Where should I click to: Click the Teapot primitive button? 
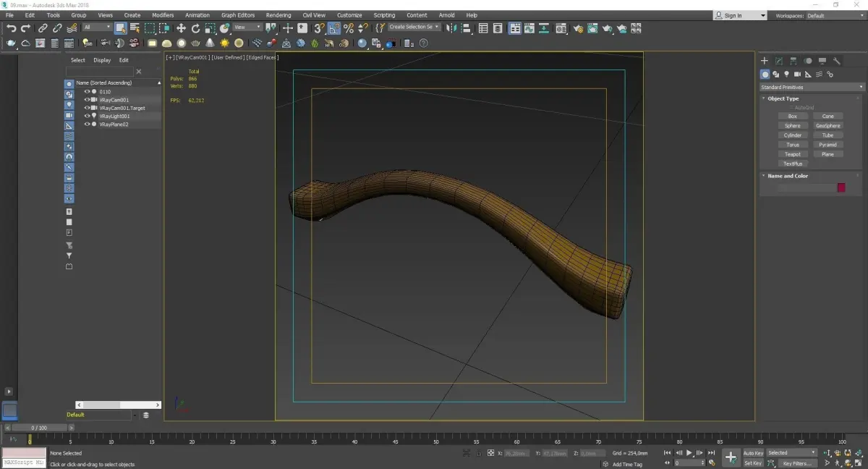[x=793, y=154]
